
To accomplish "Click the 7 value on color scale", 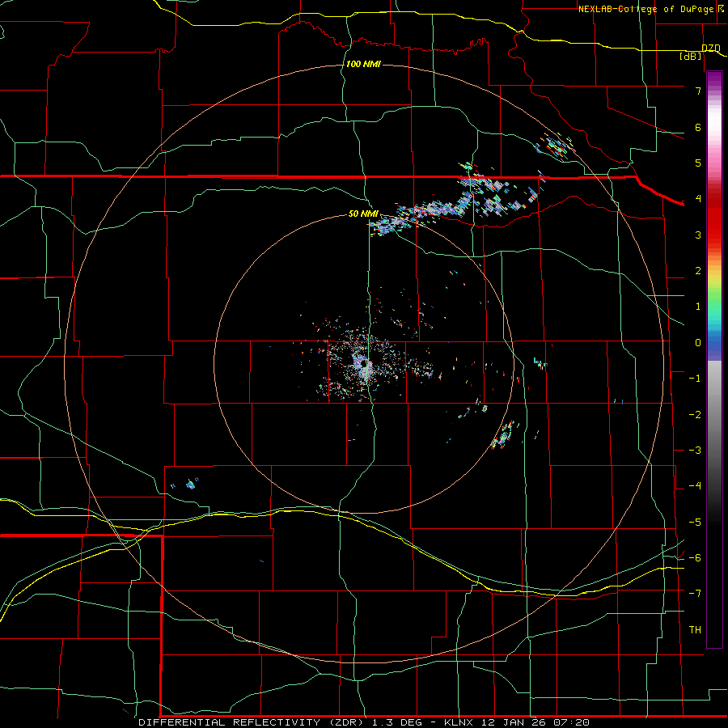I will pos(698,91).
